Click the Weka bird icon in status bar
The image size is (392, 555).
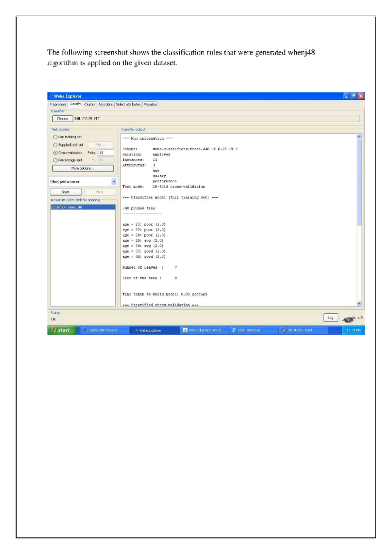click(x=349, y=319)
